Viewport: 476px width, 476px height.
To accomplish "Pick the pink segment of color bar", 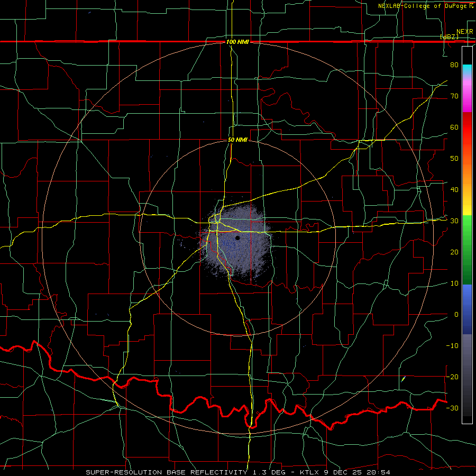I will coord(467,94).
